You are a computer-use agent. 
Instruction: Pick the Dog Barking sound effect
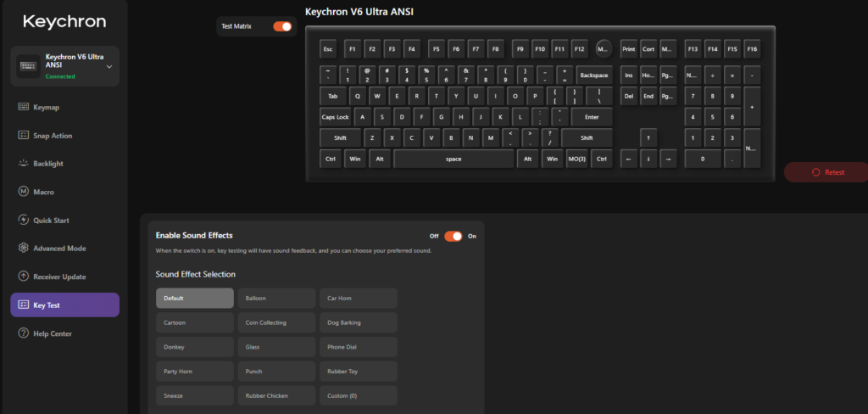(359, 322)
